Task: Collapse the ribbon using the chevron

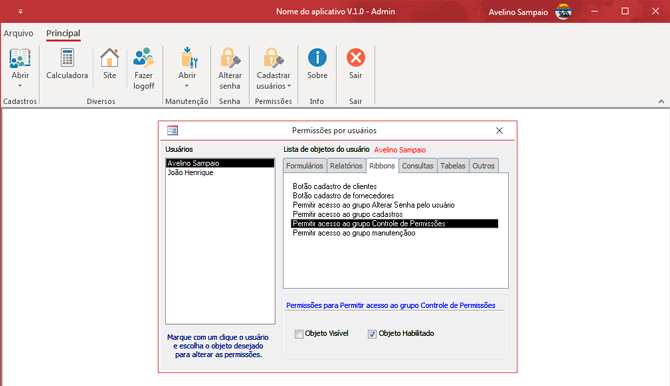Action: 661,101
